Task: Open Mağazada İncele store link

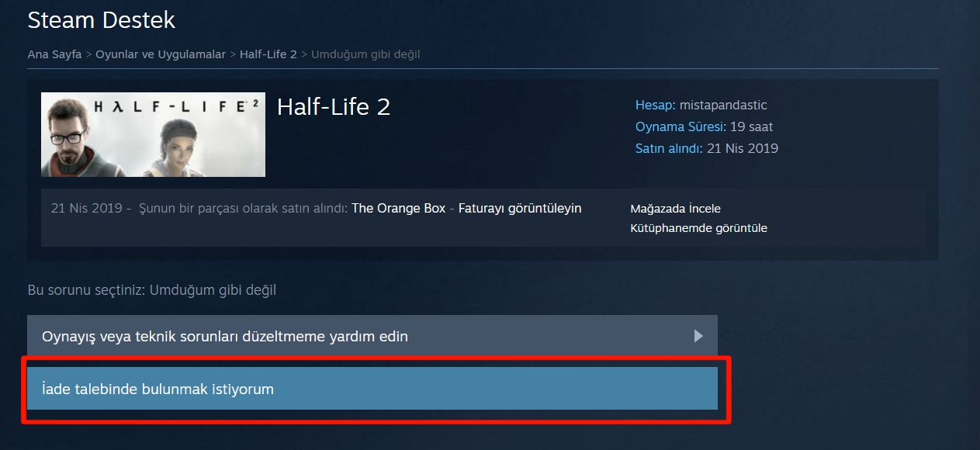Action: point(676,209)
